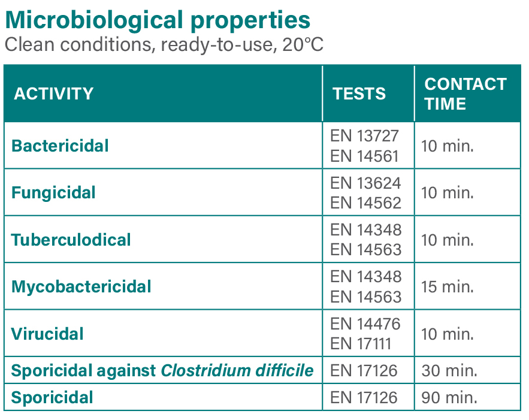
Task: Select the EN 13624 test entry
Action: point(365,183)
